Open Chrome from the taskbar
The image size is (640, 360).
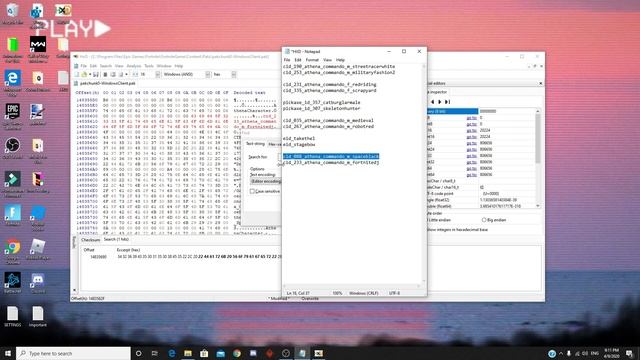237,353
